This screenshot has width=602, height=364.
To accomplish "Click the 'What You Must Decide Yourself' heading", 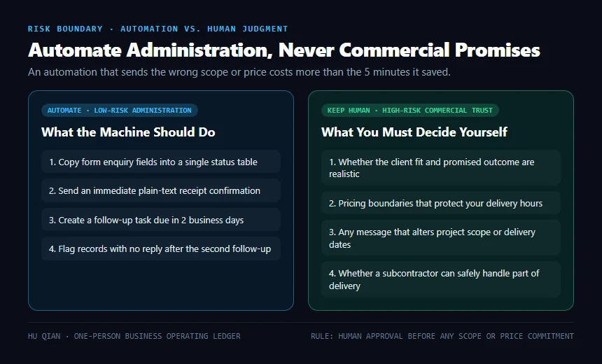I will tap(414, 132).
